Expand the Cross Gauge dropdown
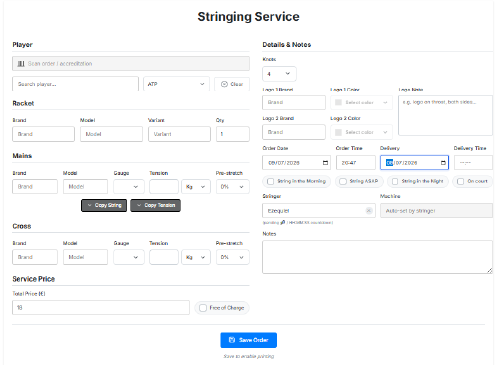The width and height of the screenshot is (500, 365). (129, 257)
